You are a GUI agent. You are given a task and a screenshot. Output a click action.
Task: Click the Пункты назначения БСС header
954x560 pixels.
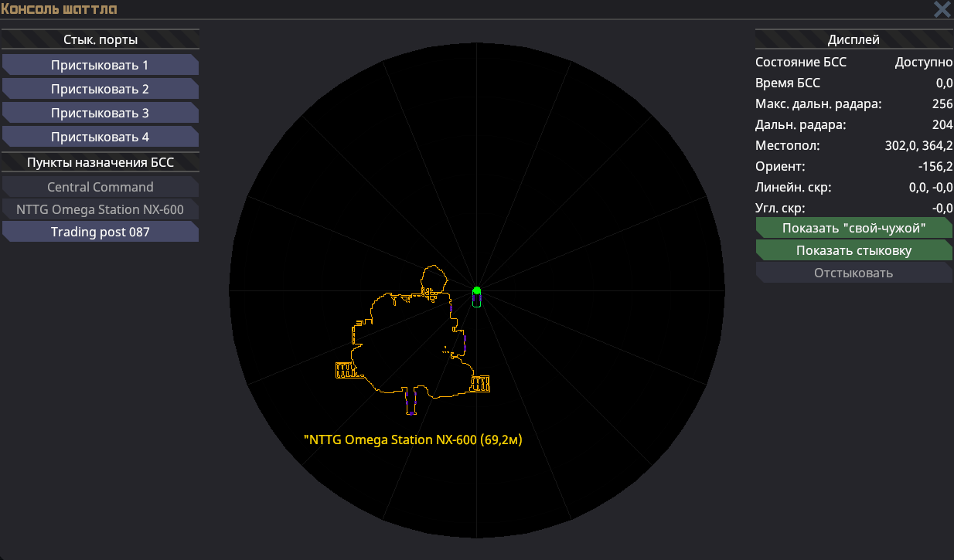click(101, 162)
